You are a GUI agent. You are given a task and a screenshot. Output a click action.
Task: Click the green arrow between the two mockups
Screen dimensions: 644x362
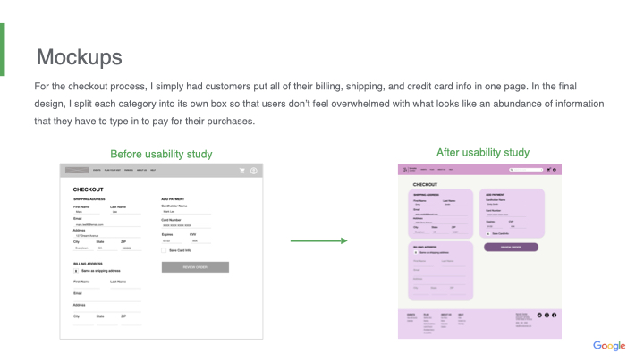[x=318, y=240]
